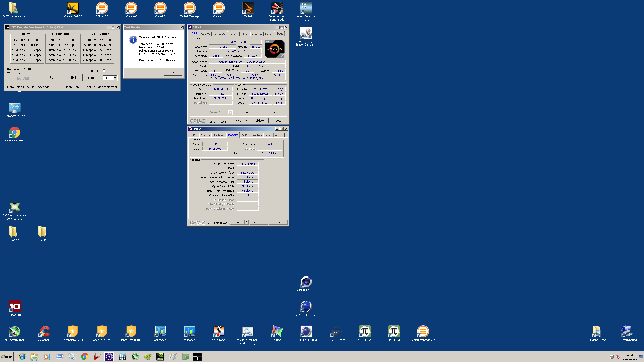Open the LAN-Verbindung desktop shortcut
The width and height of the screenshot is (644, 362).
(x=627, y=333)
